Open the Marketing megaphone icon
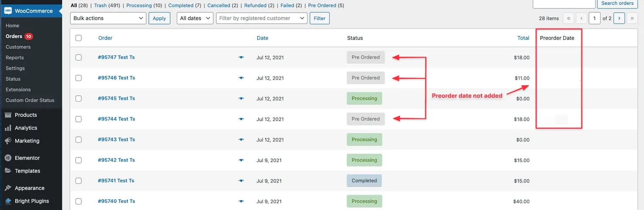The image size is (644, 210). (x=8, y=141)
